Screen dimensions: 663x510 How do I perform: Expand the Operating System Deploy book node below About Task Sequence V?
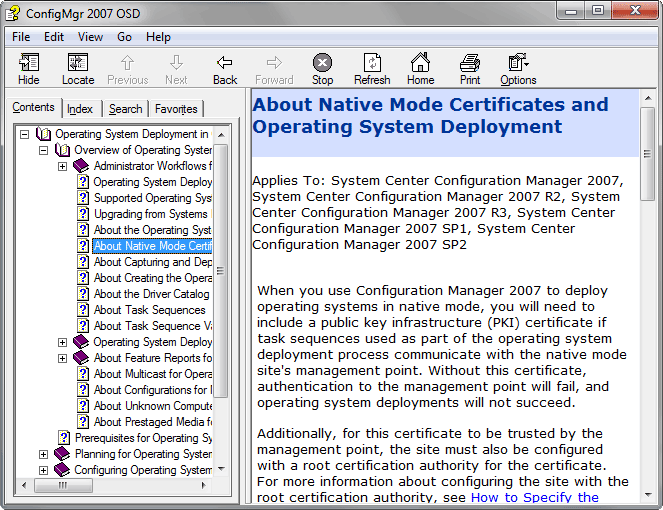tap(62, 343)
